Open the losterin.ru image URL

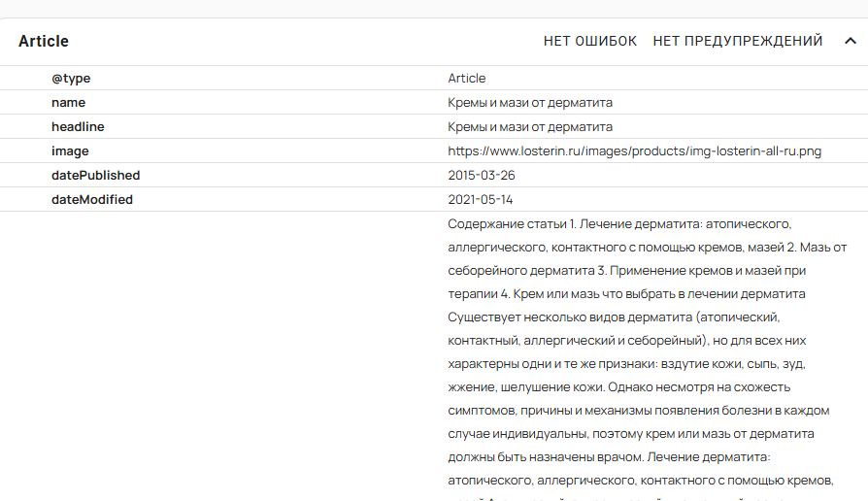point(635,150)
